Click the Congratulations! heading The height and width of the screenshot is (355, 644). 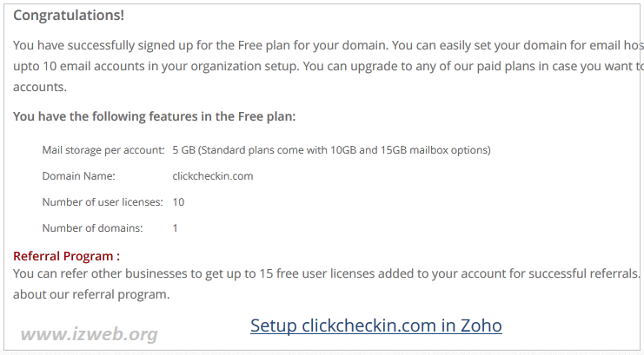[69, 15]
